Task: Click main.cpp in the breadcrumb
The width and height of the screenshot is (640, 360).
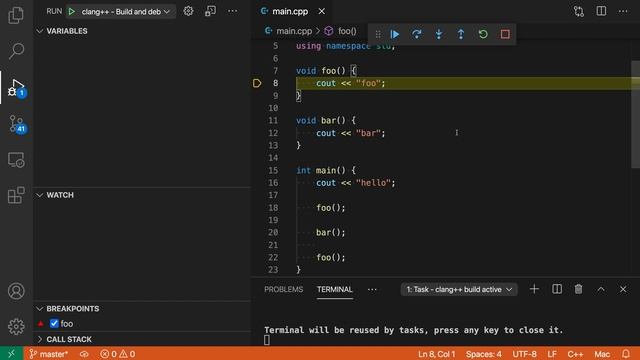Action: click(x=293, y=31)
